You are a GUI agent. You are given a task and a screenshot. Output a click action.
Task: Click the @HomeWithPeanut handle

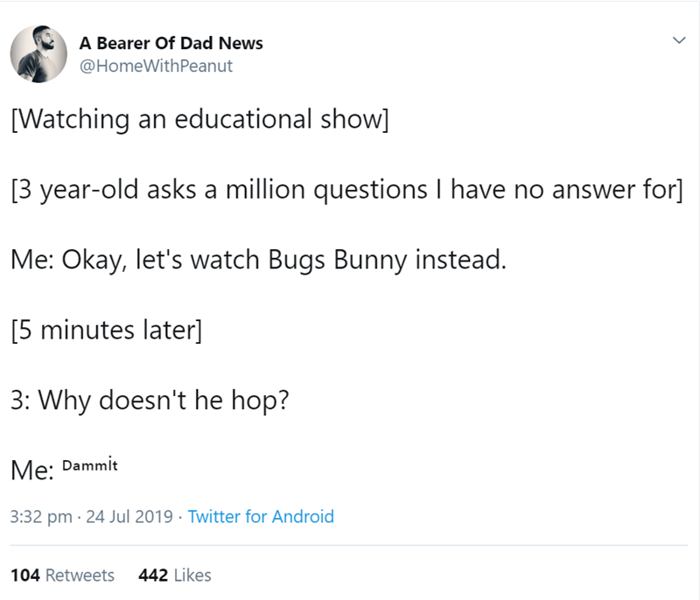(x=156, y=66)
